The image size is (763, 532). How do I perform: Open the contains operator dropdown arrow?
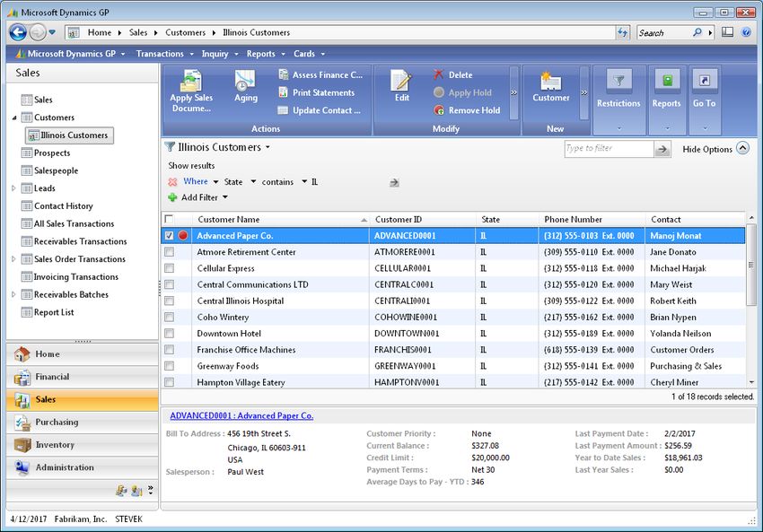[x=304, y=182]
